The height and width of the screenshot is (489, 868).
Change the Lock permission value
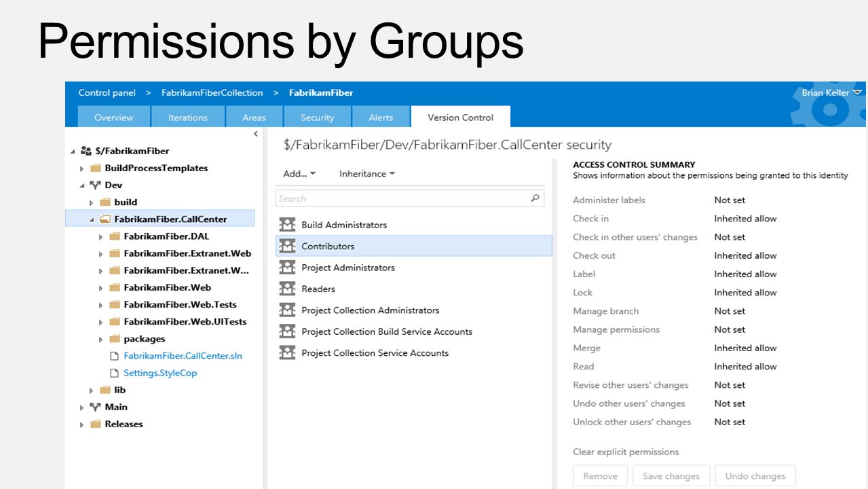(x=745, y=293)
